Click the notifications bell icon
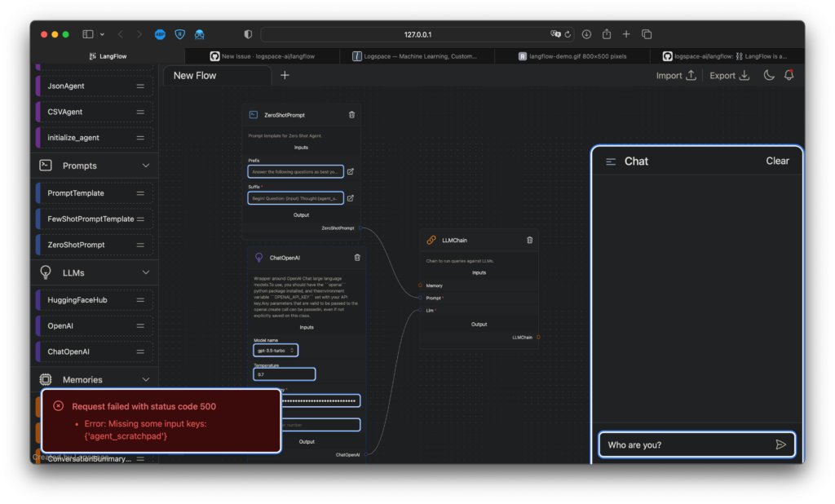The width and height of the screenshot is (835, 504). click(789, 75)
